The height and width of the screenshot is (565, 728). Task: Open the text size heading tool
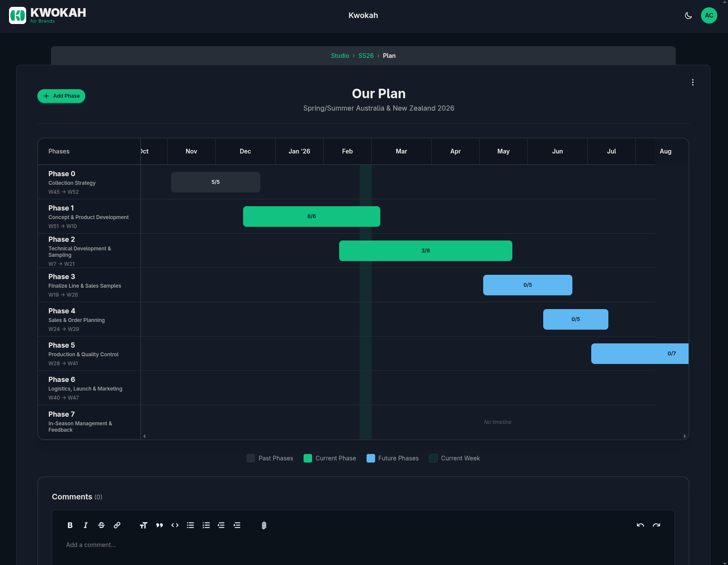pos(144,525)
